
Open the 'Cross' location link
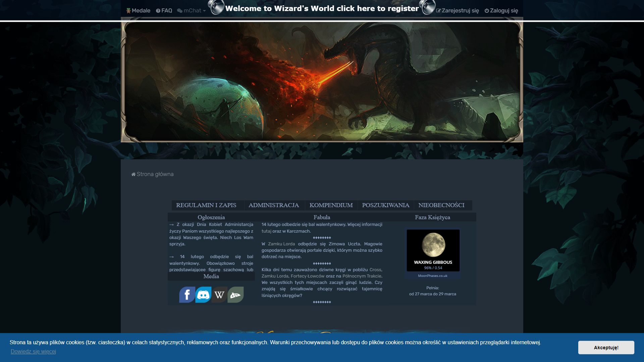pyautogui.click(x=376, y=270)
